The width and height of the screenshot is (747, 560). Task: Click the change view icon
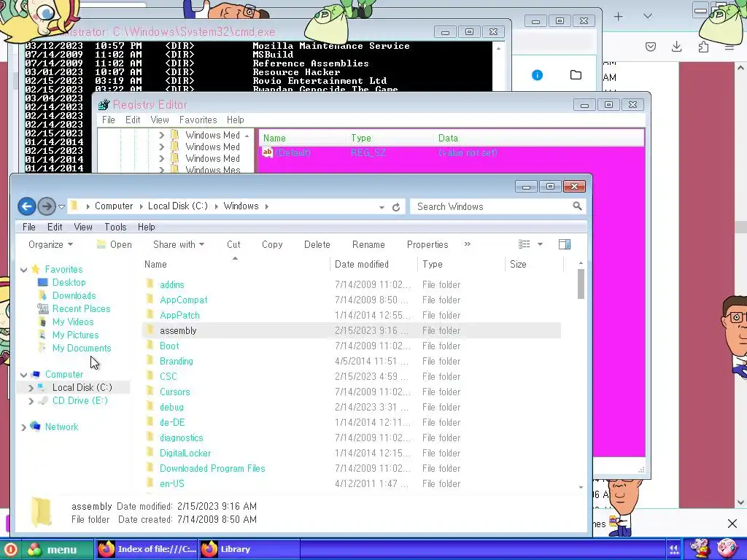(524, 244)
